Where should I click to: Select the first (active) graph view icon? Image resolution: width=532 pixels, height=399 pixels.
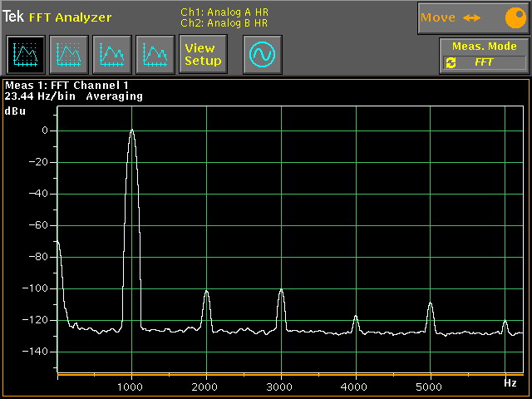24,55
